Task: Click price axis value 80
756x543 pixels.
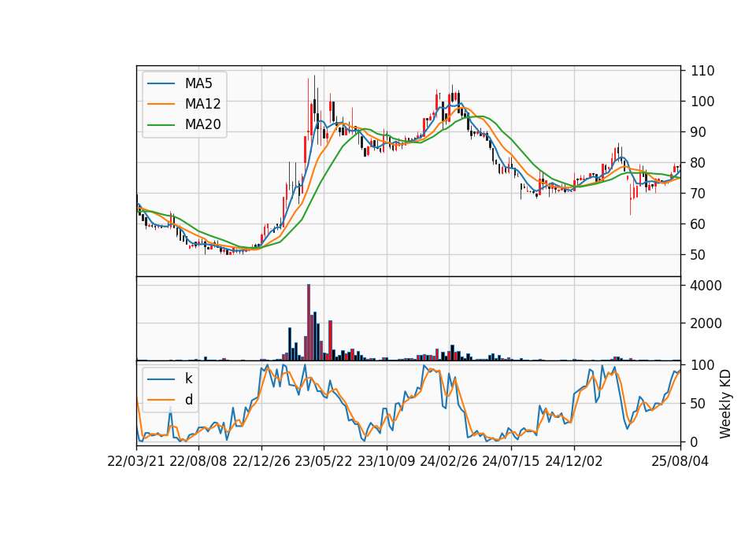Action: pos(699,163)
